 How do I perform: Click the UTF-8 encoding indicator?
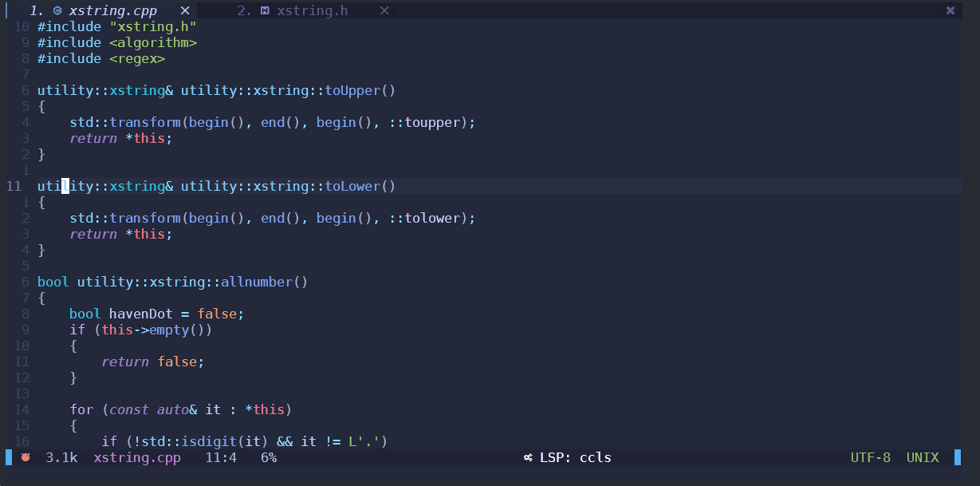(870, 457)
